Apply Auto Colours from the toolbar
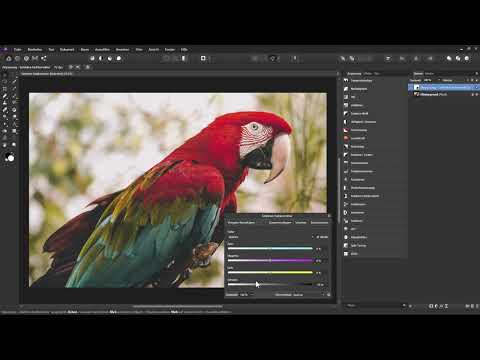Screen dimensions: 480x360 110,58
